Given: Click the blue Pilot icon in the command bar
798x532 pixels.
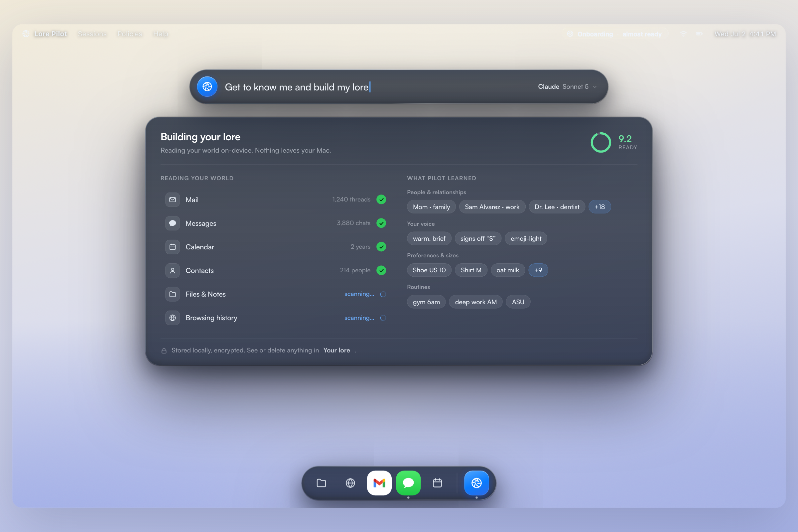Looking at the screenshot, I should point(207,87).
